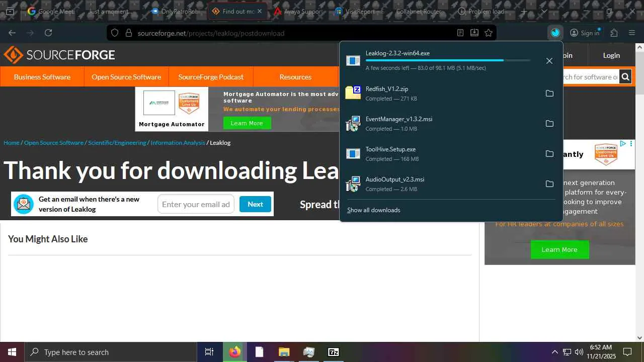
Task: Focus the email address input field
Action: pos(196,204)
